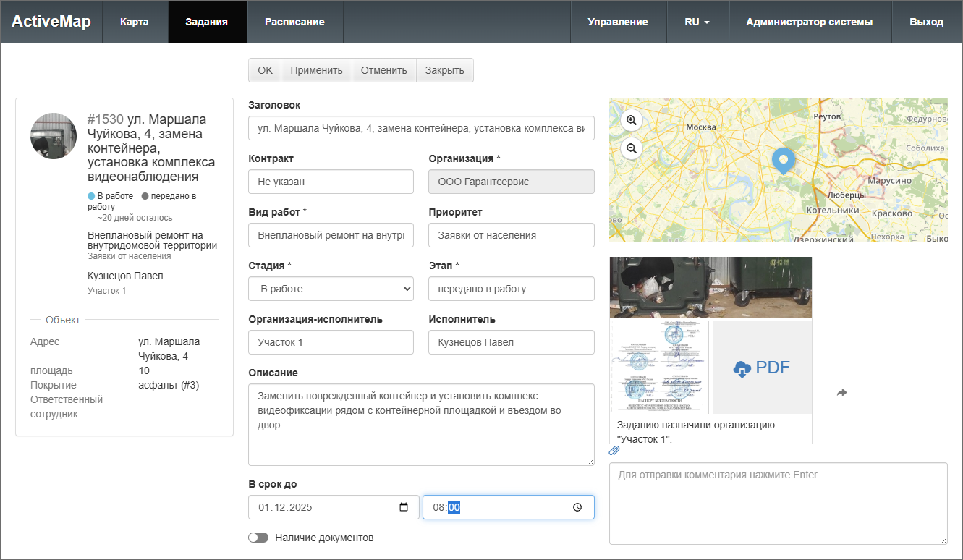Screen dimensions: 963x560
Task: Click into the comment text box
Action: click(778, 503)
